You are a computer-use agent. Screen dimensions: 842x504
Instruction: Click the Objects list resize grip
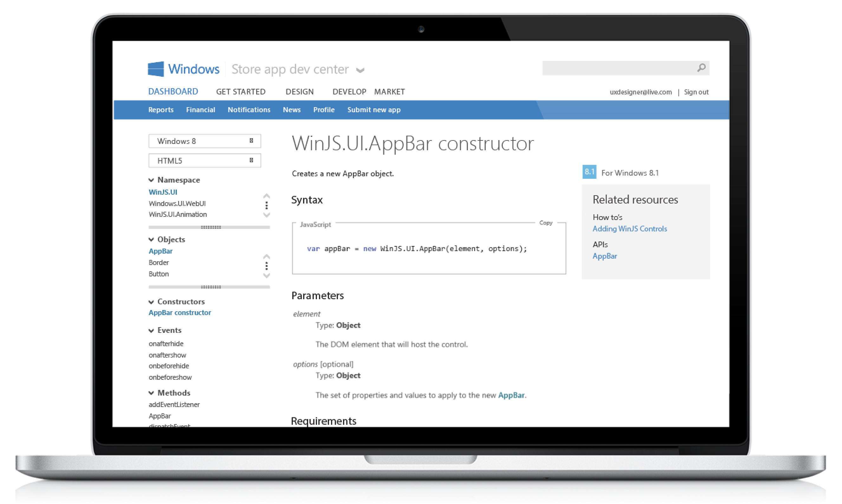click(x=210, y=287)
